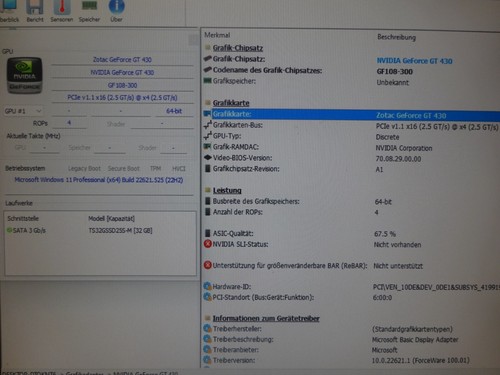Click the 67.5 % ASIC value
This screenshot has height=375, width=500.
(385, 234)
